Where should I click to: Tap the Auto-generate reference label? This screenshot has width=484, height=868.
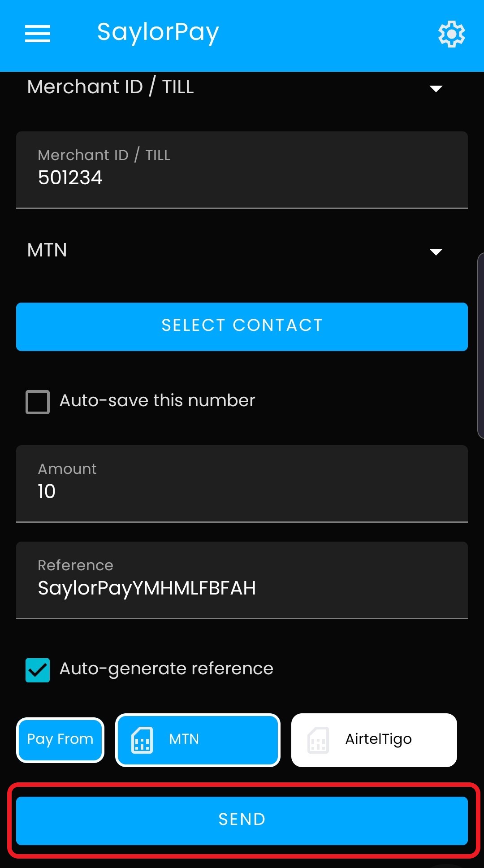pyautogui.click(x=166, y=669)
